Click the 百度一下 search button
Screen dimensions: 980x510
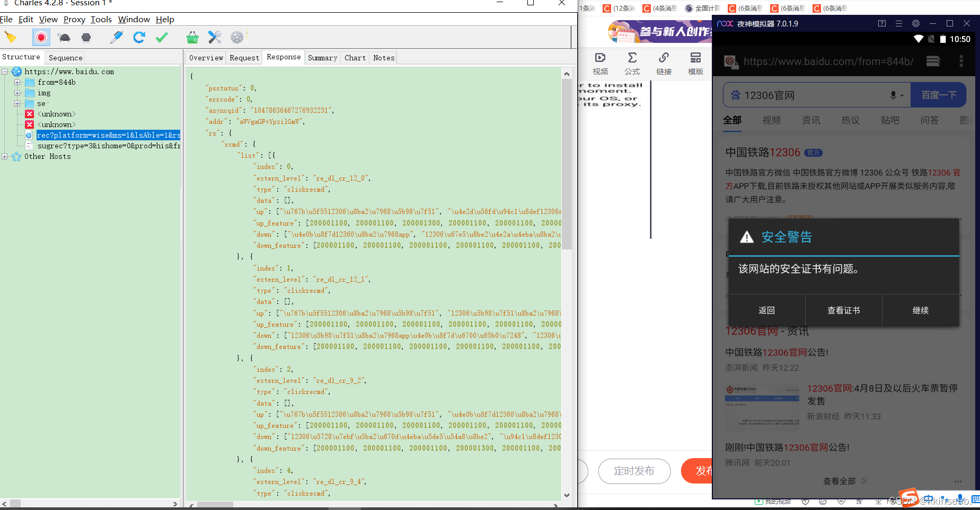(939, 95)
